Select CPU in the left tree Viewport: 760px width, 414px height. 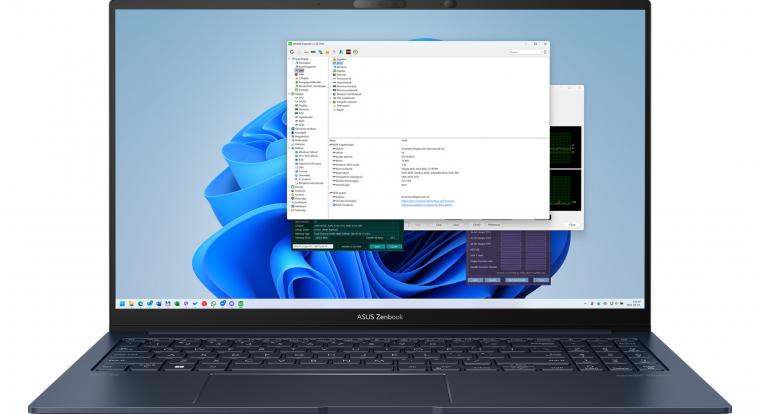pyautogui.click(x=299, y=97)
